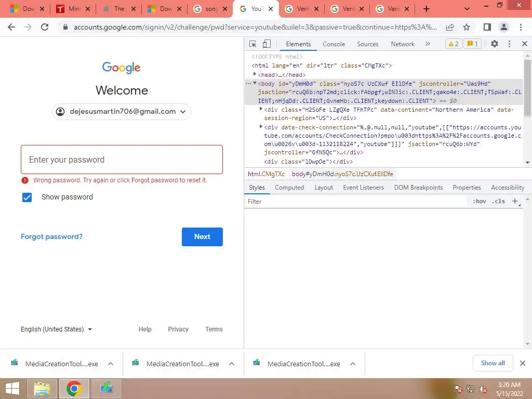Open the Computed styles tab

click(289, 188)
